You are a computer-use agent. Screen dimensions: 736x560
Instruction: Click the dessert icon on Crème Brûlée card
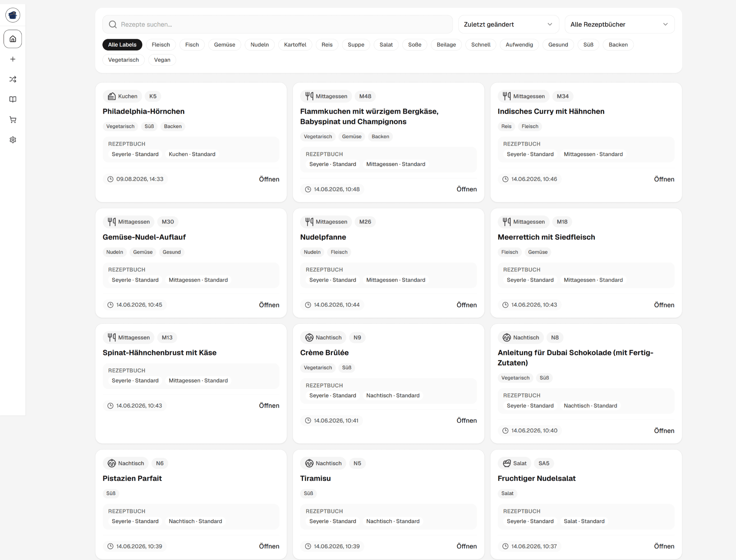tap(309, 338)
